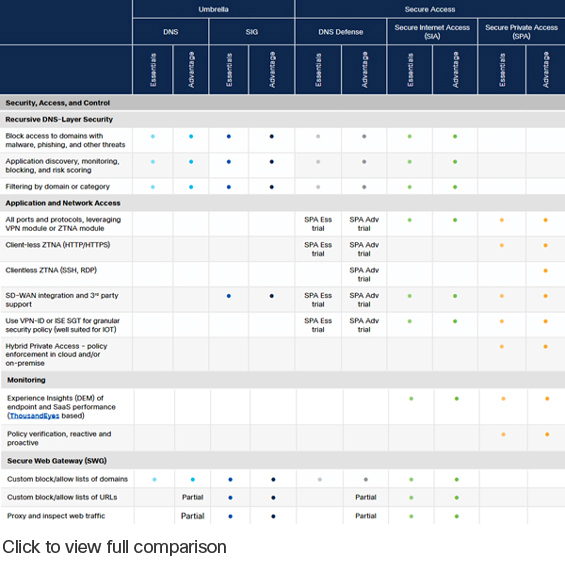Select the 'Custom block/allow lists of domains' label

click(x=67, y=479)
